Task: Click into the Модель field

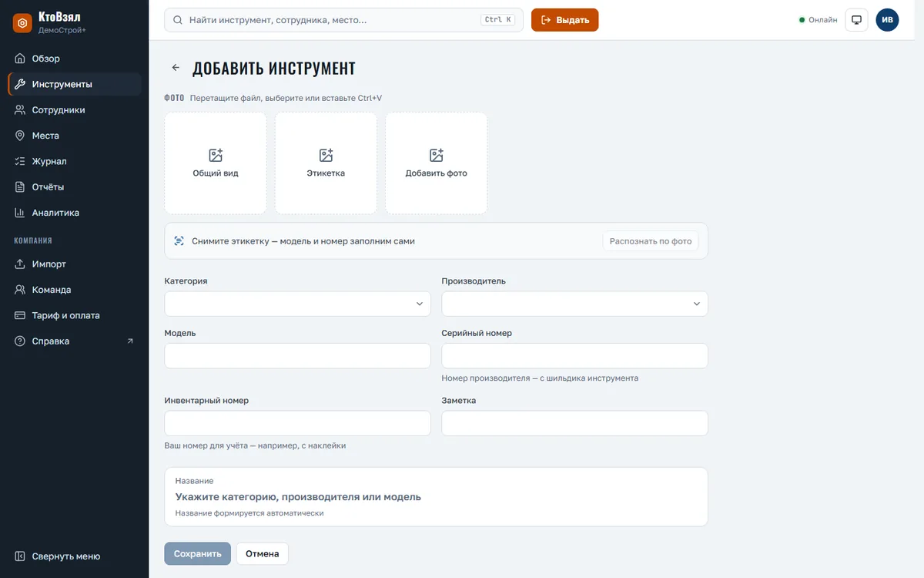Action: click(x=298, y=356)
